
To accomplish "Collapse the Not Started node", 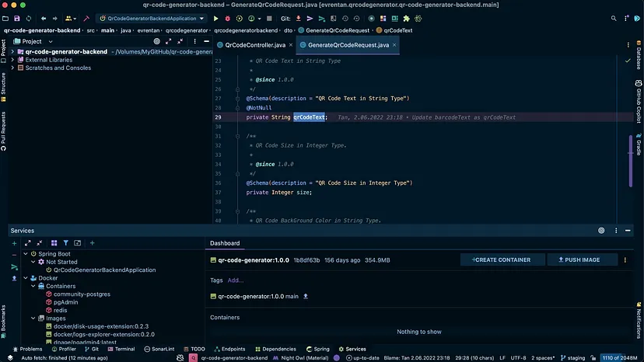I will [x=33, y=262].
